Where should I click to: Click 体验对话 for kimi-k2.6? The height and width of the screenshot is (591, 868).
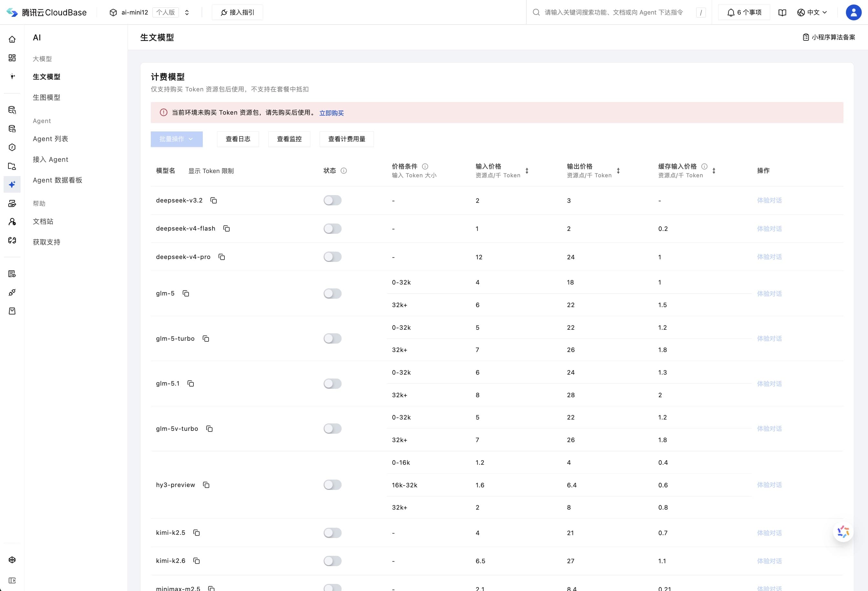[770, 561]
